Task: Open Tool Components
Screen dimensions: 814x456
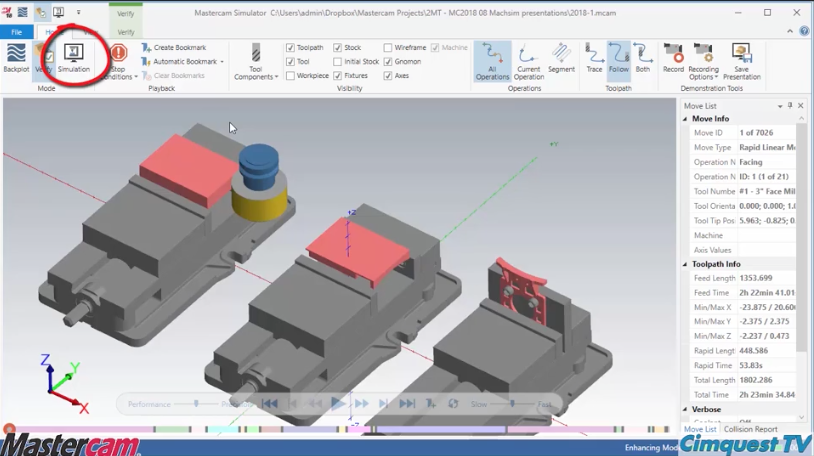Action: [256, 62]
